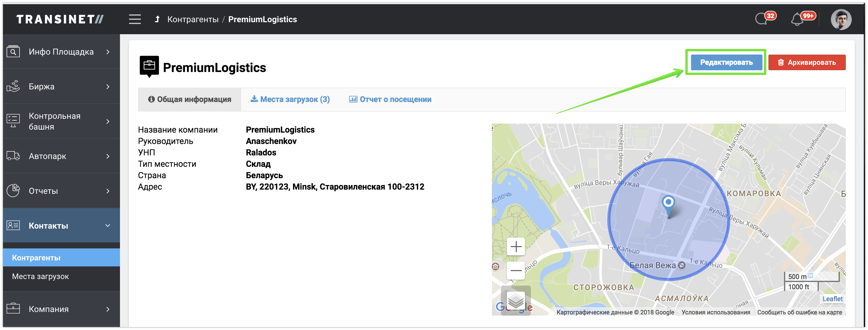Click the red Архивировать button

pos(807,62)
